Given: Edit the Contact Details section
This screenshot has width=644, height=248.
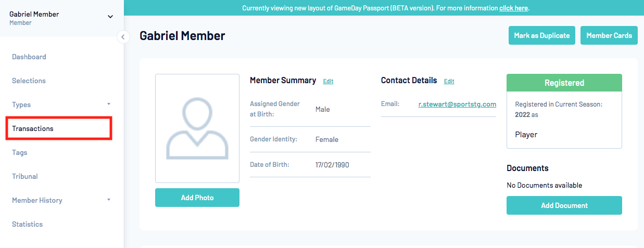Looking at the screenshot, I should 449,81.
